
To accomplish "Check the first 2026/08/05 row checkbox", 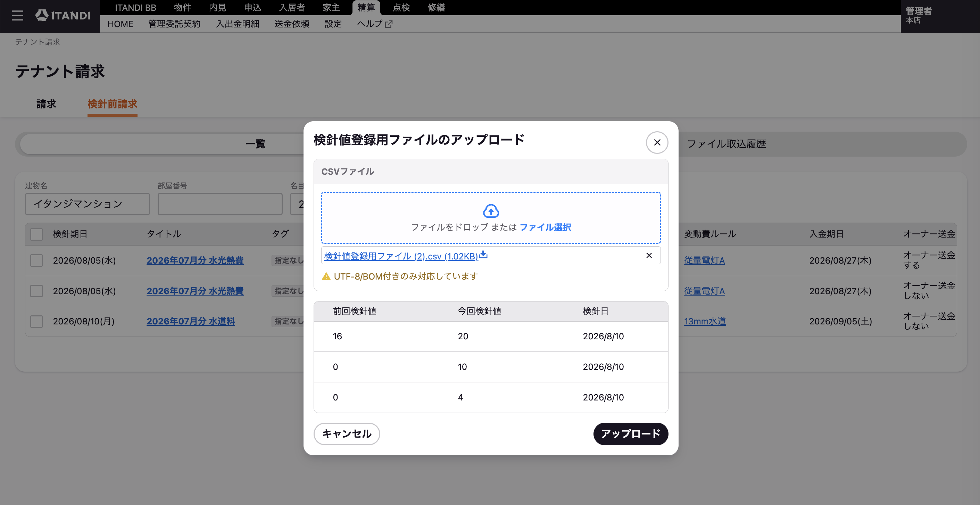I will click(x=36, y=261).
